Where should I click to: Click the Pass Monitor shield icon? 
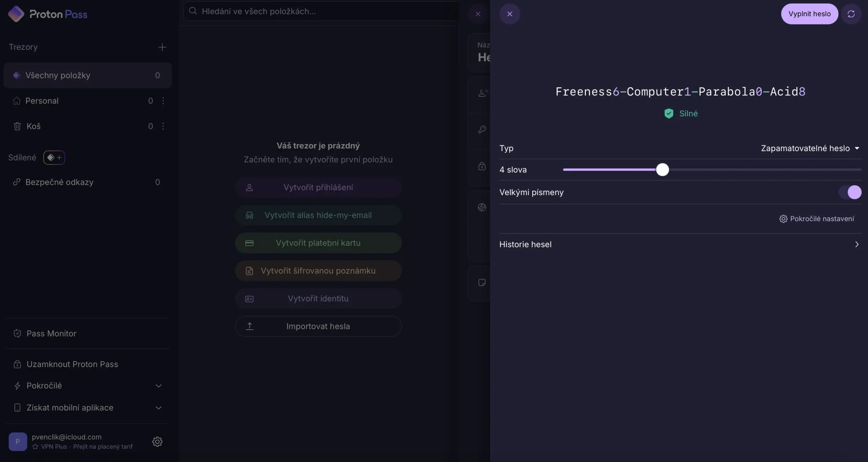(17, 333)
